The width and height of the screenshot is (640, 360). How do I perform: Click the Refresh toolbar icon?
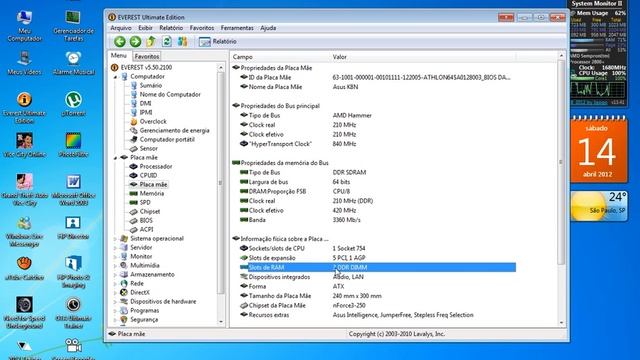click(x=167, y=41)
